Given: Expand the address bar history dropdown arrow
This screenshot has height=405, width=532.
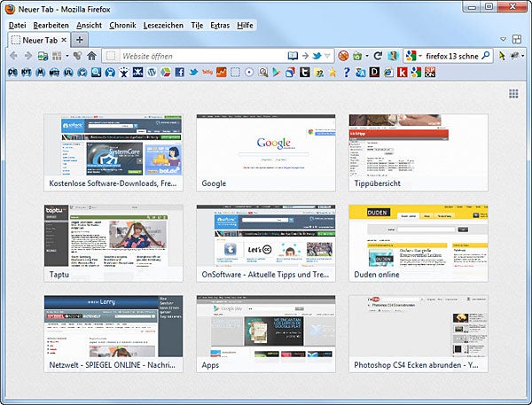Looking at the screenshot, I should tap(328, 56).
